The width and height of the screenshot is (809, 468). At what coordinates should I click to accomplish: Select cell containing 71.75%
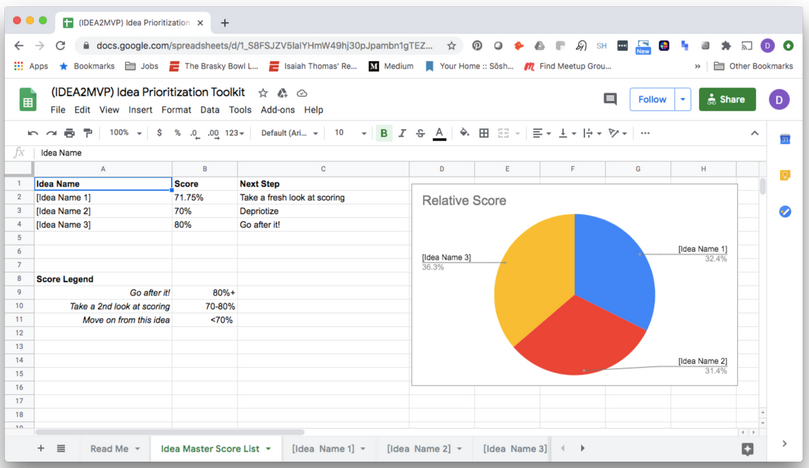coord(205,198)
